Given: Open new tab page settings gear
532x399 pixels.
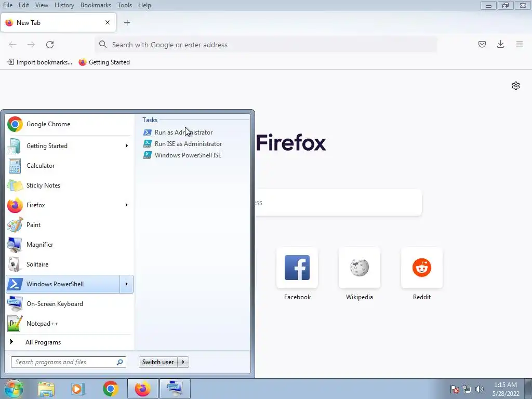Looking at the screenshot, I should 516,86.
